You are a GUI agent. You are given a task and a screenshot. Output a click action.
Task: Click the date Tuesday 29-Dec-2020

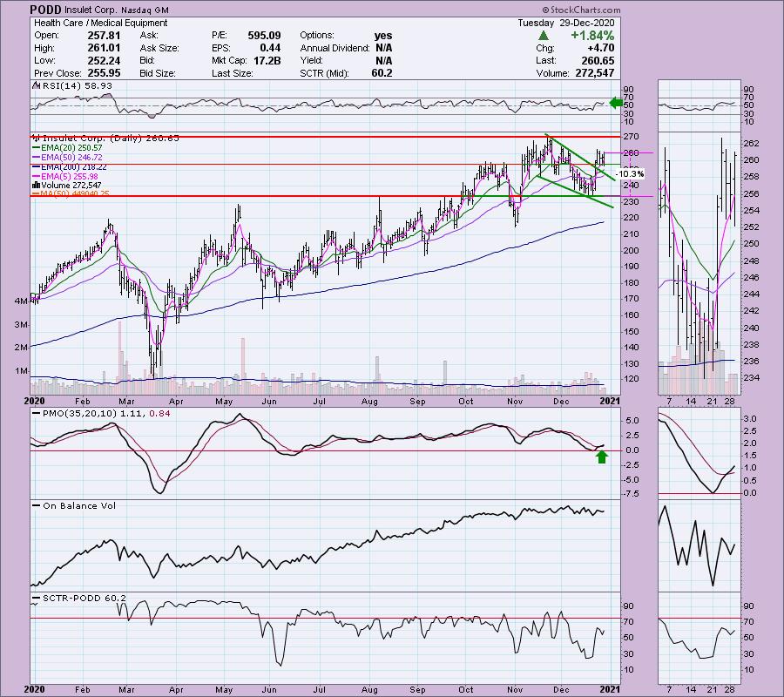(x=566, y=23)
